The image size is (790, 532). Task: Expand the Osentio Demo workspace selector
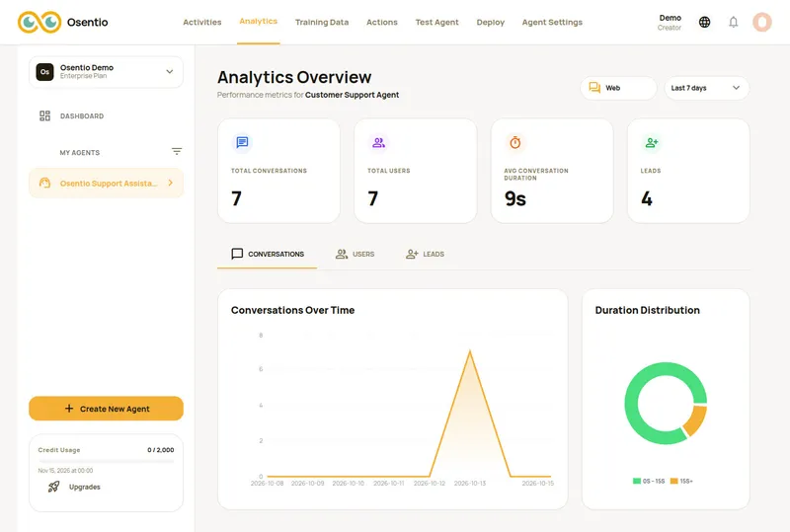point(106,72)
